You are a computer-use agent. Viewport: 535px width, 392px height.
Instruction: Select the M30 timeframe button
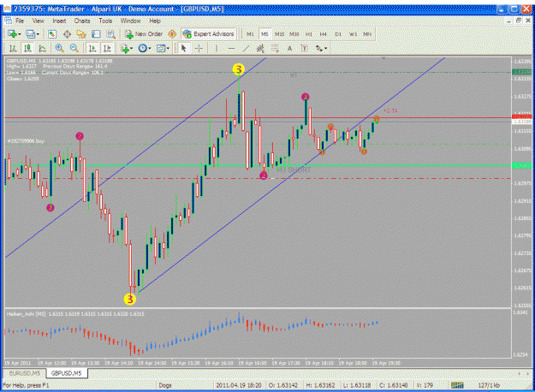294,34
